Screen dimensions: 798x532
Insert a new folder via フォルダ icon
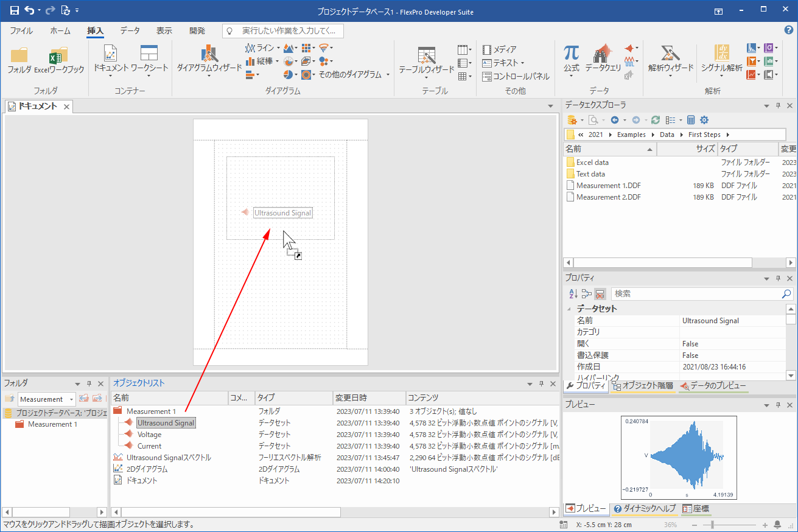click(x=19, y=61)
